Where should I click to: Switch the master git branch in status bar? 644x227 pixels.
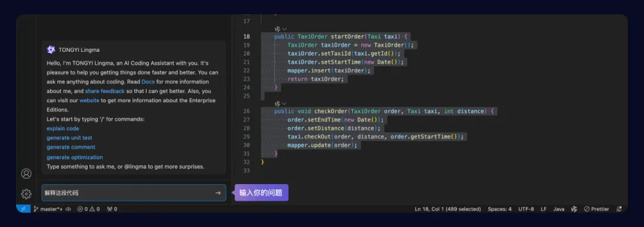[48, 209]
